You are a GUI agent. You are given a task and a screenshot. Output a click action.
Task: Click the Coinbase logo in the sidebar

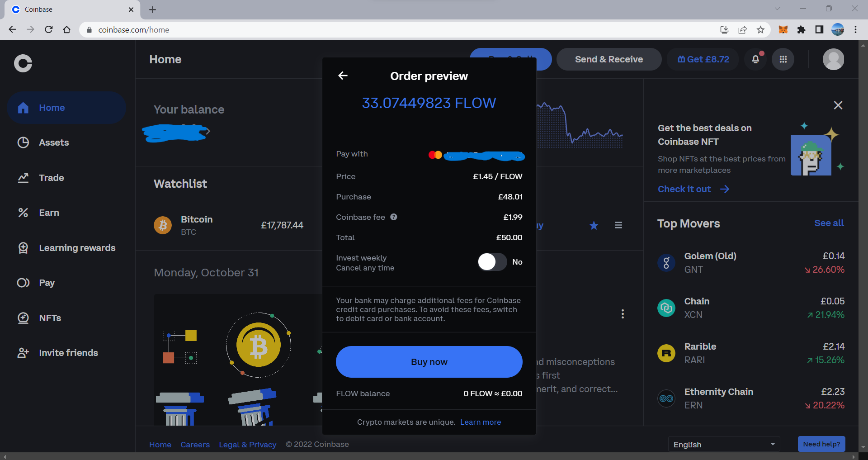pos(23,63)
